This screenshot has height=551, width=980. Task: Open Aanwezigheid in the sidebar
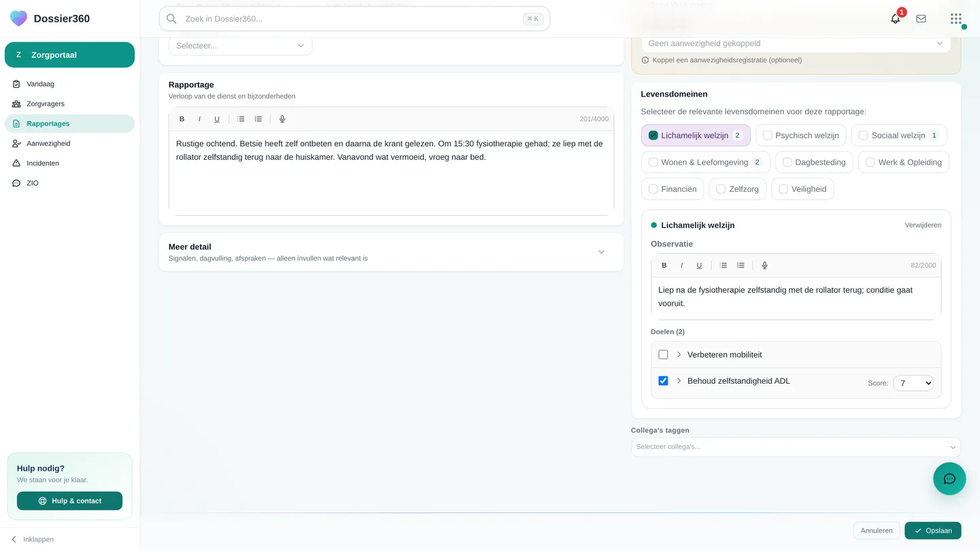69,144
